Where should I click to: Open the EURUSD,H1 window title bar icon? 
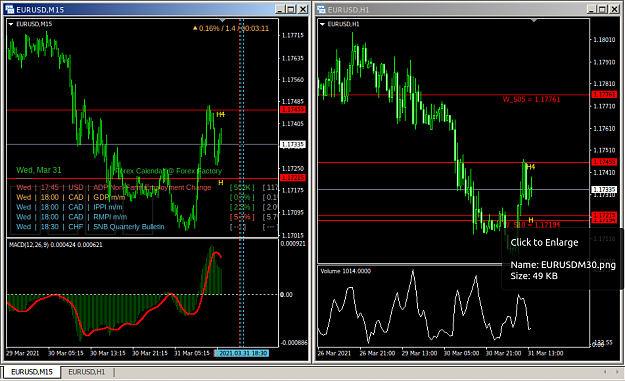[321, 9]
